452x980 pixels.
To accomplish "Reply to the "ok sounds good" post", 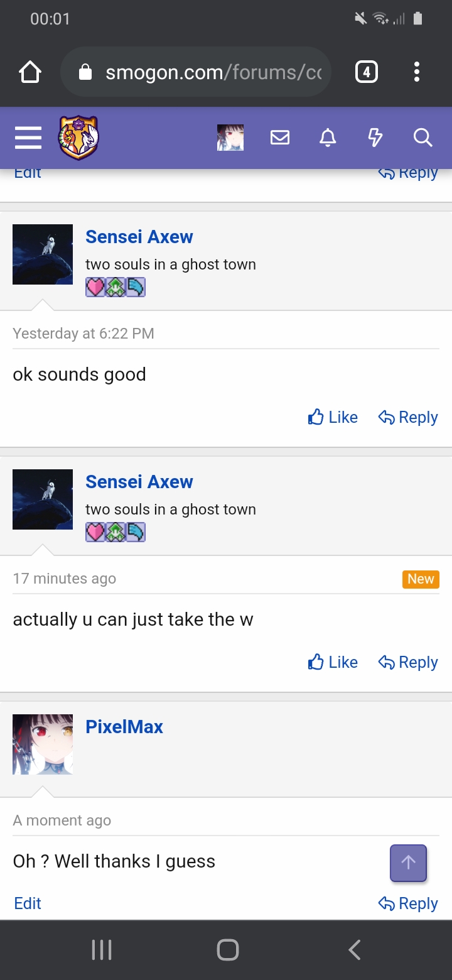I will pos(408,417).
